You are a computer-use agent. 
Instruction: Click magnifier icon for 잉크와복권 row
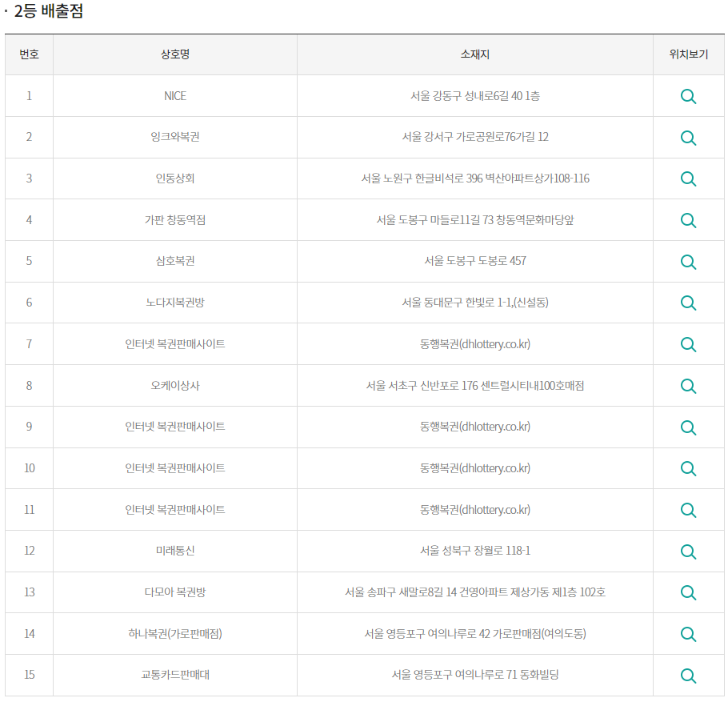pos(688,138)
